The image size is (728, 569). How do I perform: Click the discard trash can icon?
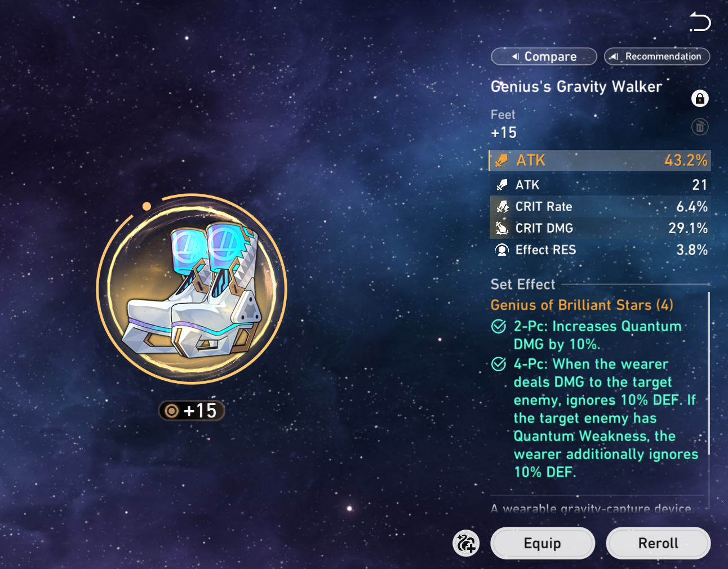coord(700,127)
